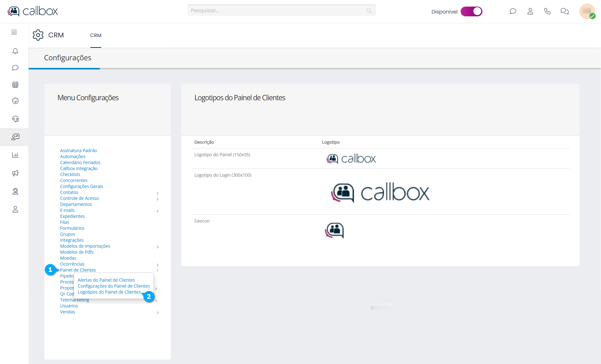Choose Logotipos do Painel de Clientes submenu item

tap(109, 292)
